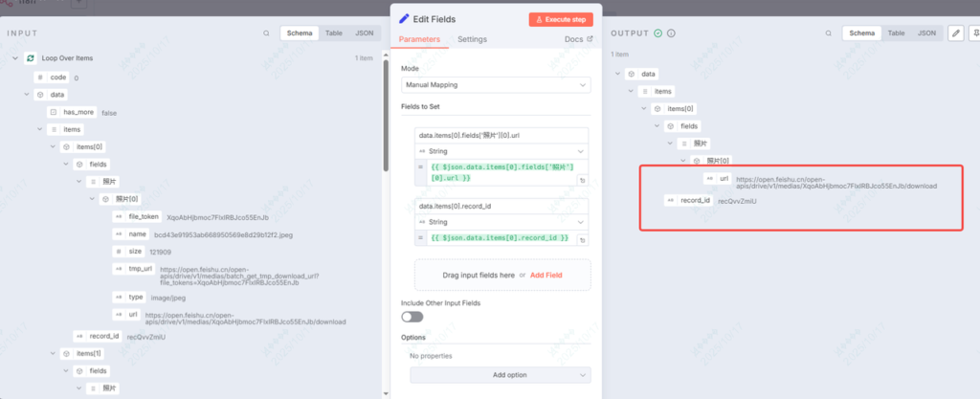Click the search icon in the INPUT panel
This screenshot has width=980, height=399.
click(x=266, y=33)
